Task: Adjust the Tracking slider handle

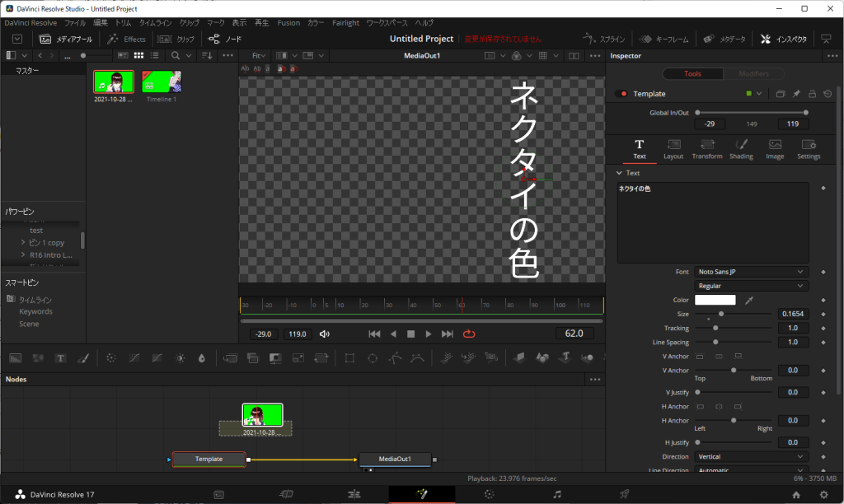Action: pos(715,328)
